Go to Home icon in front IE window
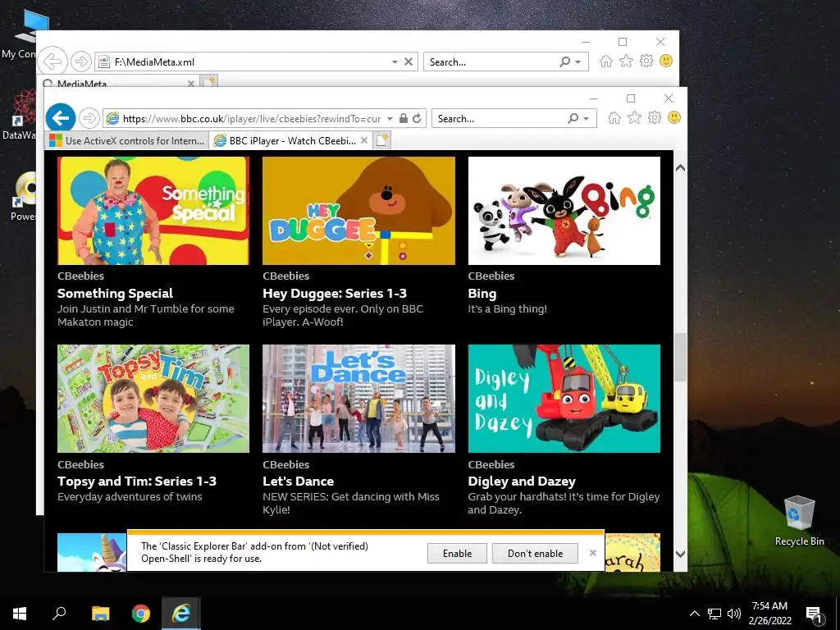 [x=614, y=118]
